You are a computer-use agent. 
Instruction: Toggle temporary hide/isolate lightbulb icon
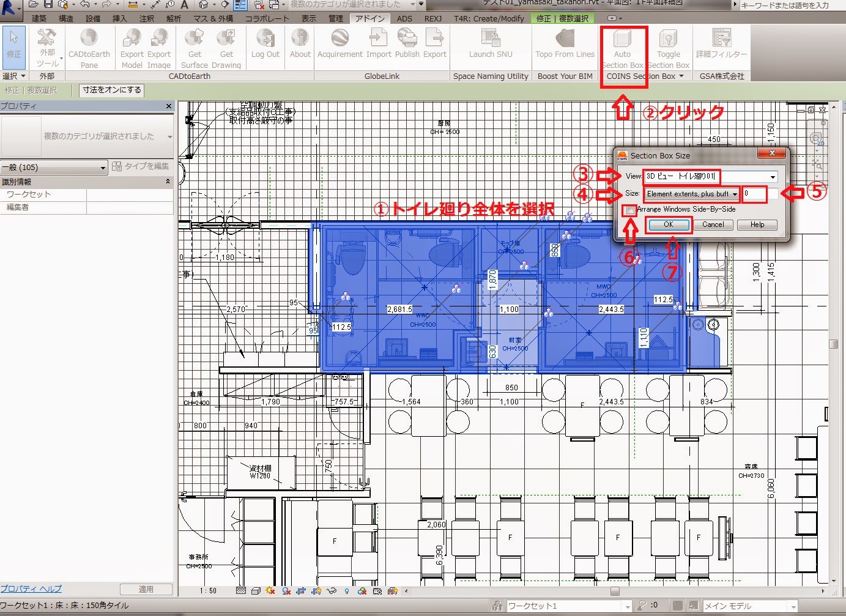point(347,591)
